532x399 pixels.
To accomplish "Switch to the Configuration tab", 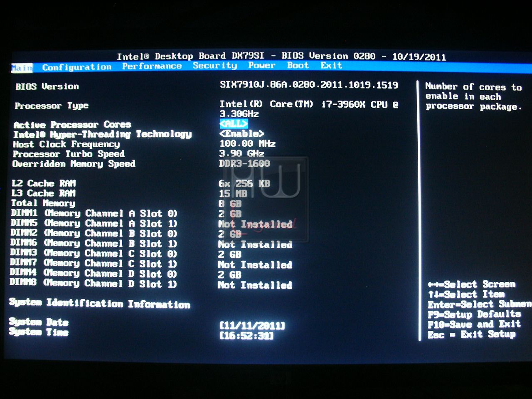I will [77, 67].
